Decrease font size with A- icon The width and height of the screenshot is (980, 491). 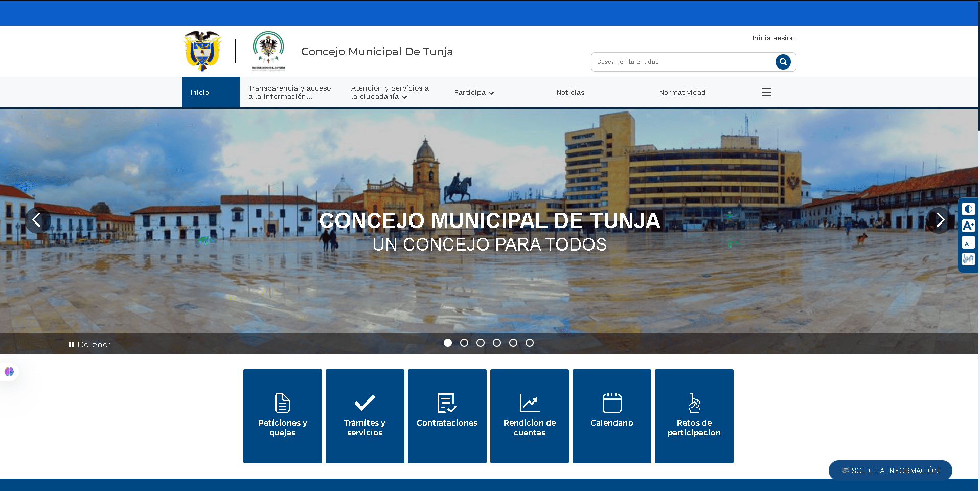pyautogui.click(x=968, y=242)
